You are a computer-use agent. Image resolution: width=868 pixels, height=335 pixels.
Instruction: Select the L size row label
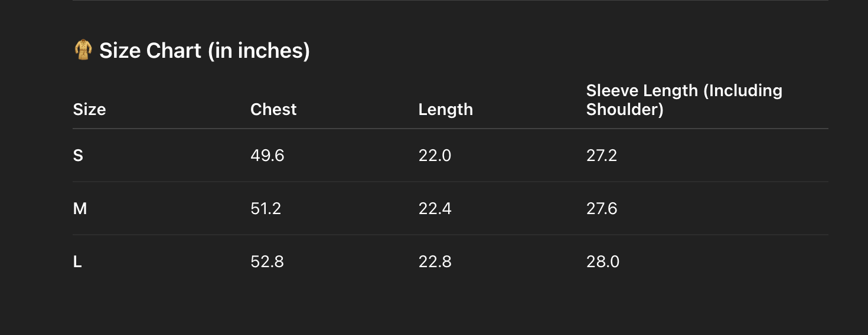click(77, 262)
